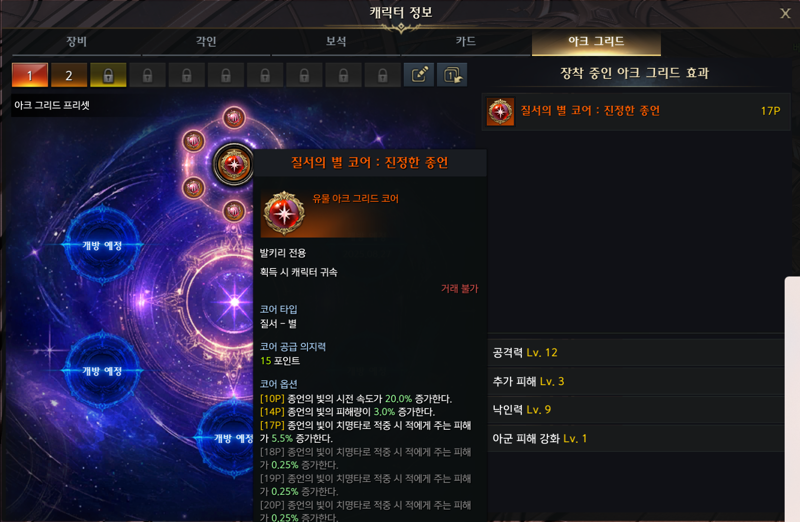Select the 아크 그리드 tab

tap(596, 41)
